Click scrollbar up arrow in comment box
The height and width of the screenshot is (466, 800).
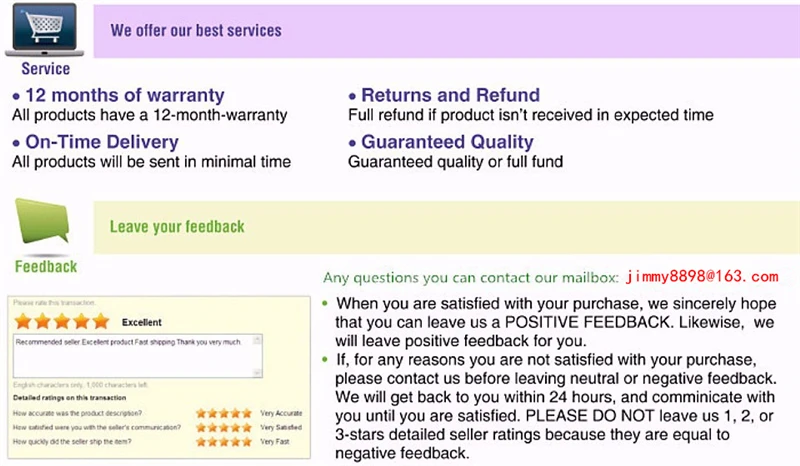[258, 340]
